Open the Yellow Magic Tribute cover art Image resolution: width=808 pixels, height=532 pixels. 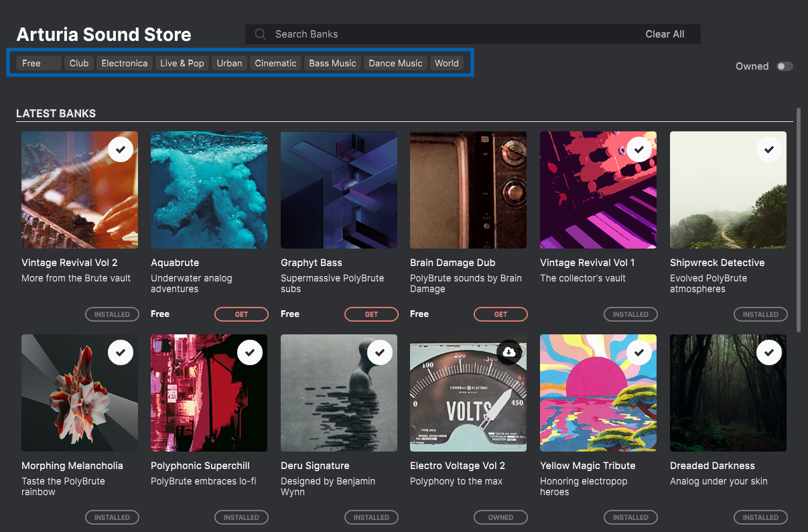click(x=598, y=393)
